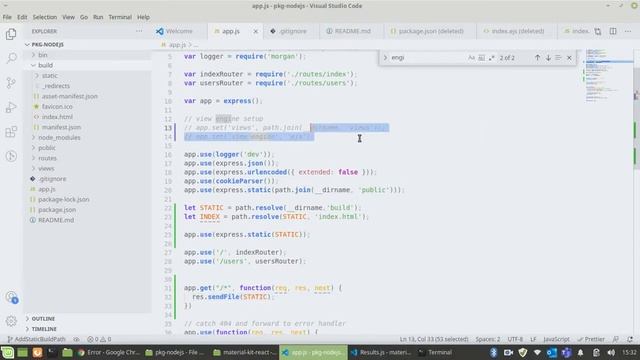Open editor More Actions ellipsis
640x360 pixels.
[x=628, y=31]
